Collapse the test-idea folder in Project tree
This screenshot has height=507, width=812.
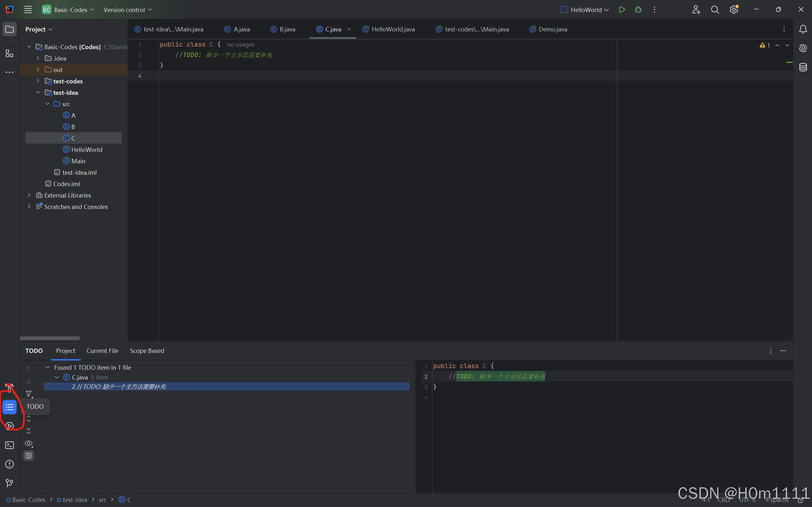point(38,92)
